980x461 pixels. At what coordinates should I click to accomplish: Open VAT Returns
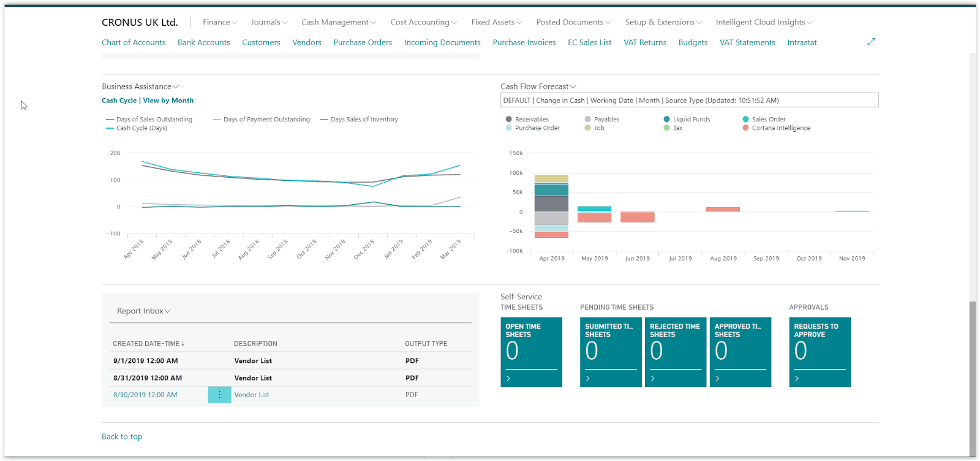[645, 42]
